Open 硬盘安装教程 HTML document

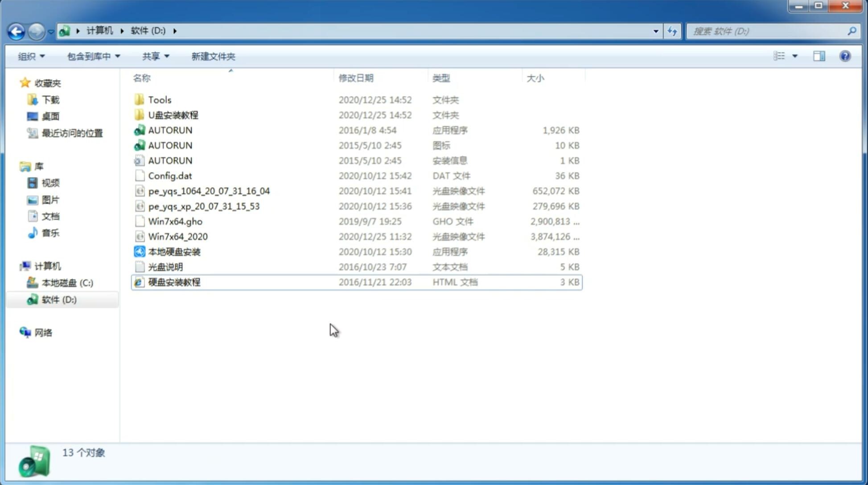pyautogui.click(x=174, y=282)
